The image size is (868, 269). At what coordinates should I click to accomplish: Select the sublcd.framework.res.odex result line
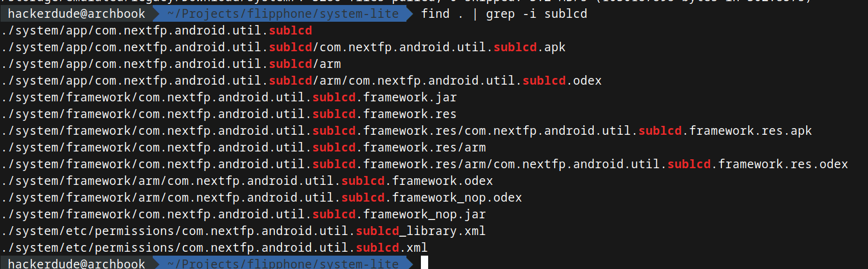click(424, 164)
